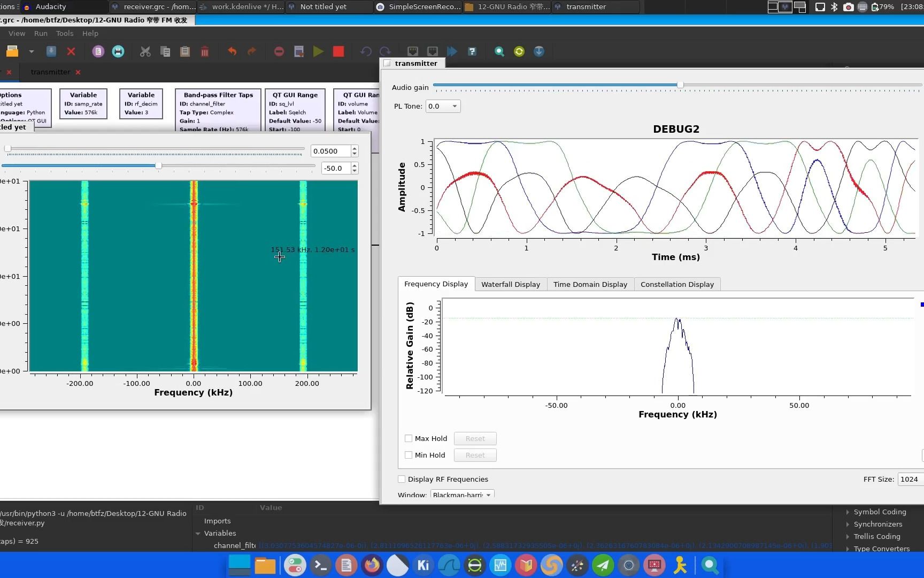The height and width of the screenshot is (578, 924).
Task: Rotate block clockwise icon
Action: point(386,51)
